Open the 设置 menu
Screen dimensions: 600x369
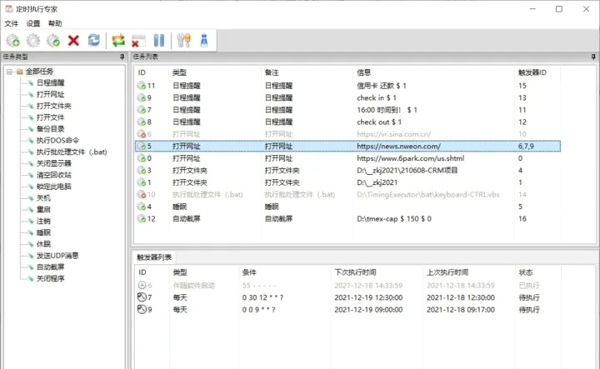point(33,24)
